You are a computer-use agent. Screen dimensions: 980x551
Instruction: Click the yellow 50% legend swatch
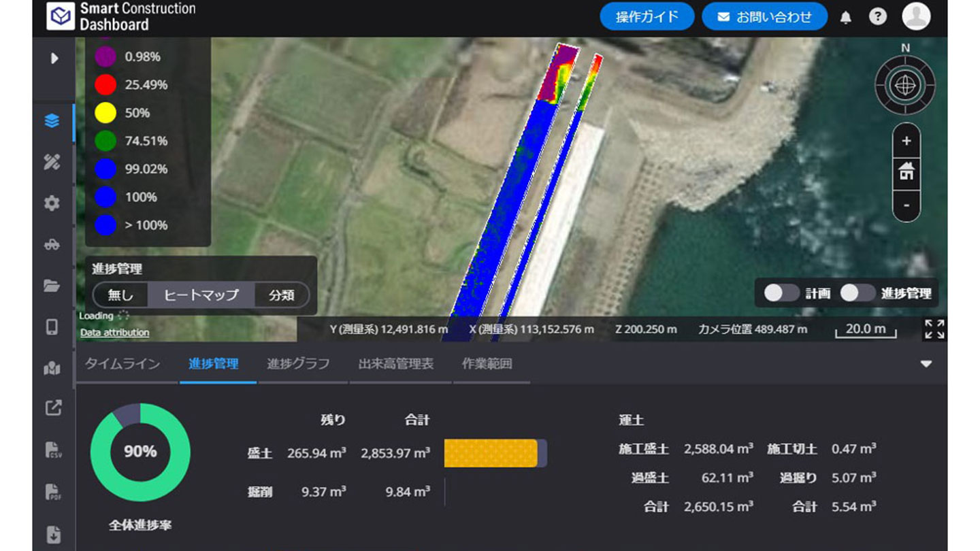click(105, 113)
